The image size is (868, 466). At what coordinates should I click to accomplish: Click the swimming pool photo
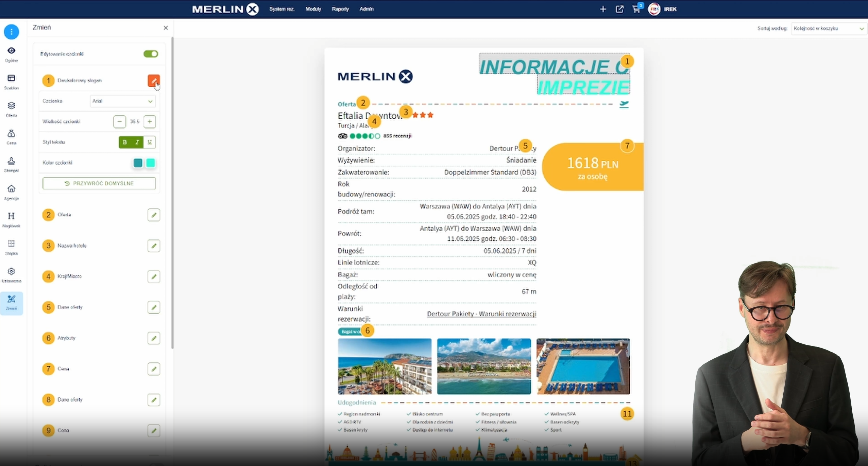583,366
